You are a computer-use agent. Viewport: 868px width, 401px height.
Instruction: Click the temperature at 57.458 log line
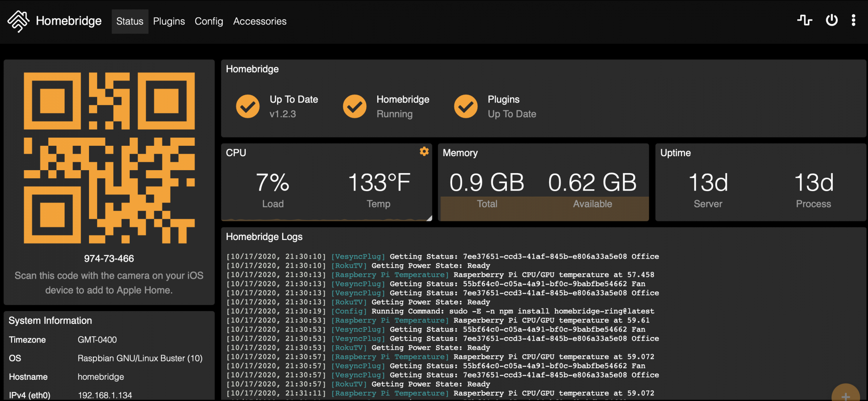(440, 275)
